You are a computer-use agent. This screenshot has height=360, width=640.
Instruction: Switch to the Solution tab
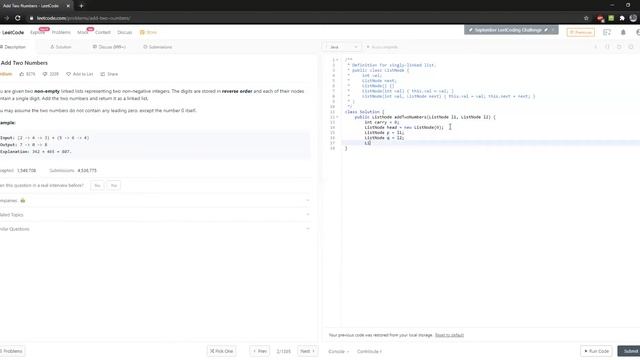point(61,47)
